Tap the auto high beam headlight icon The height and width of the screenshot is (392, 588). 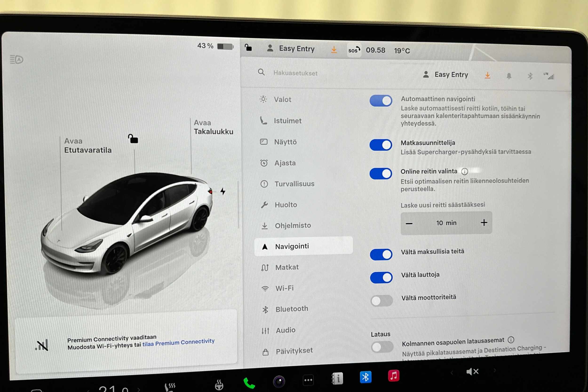(x=16, y=59)
